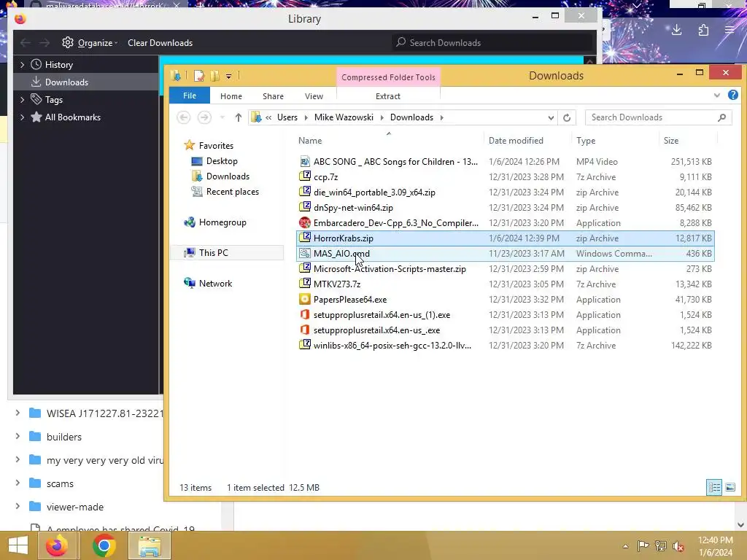Expand the ribbon with the chevron

[x=716, y=96]
